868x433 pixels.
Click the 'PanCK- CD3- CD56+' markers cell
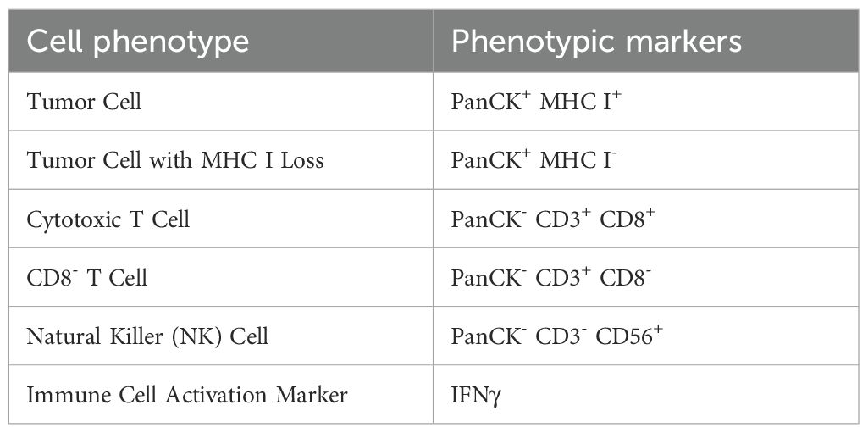tap(556, 336)
